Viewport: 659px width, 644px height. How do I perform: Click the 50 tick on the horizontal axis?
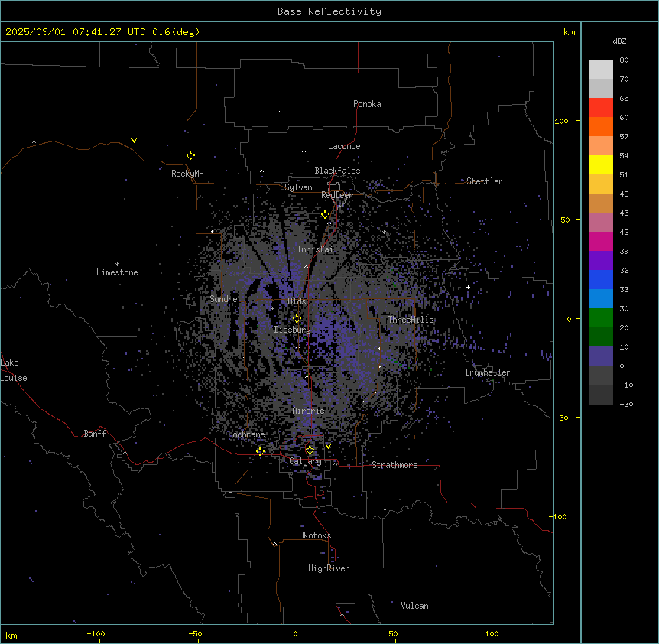click(393, 633)
